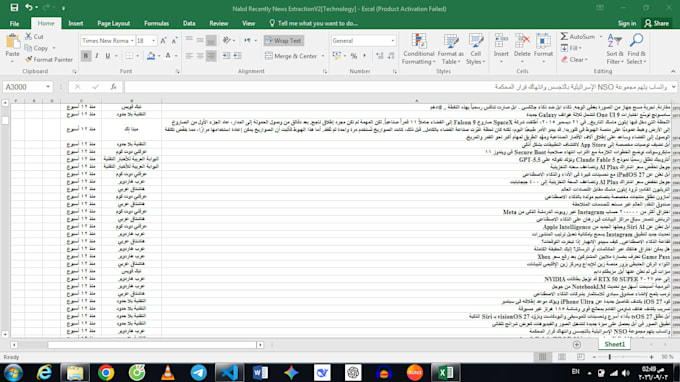Open the Find & Select magnifier icon

pos(636,41)
